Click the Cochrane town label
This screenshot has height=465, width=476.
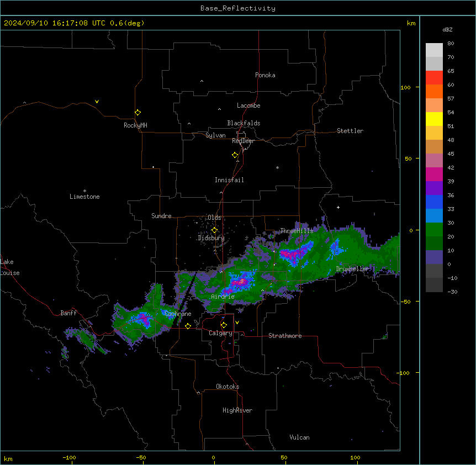coord(178,314)
